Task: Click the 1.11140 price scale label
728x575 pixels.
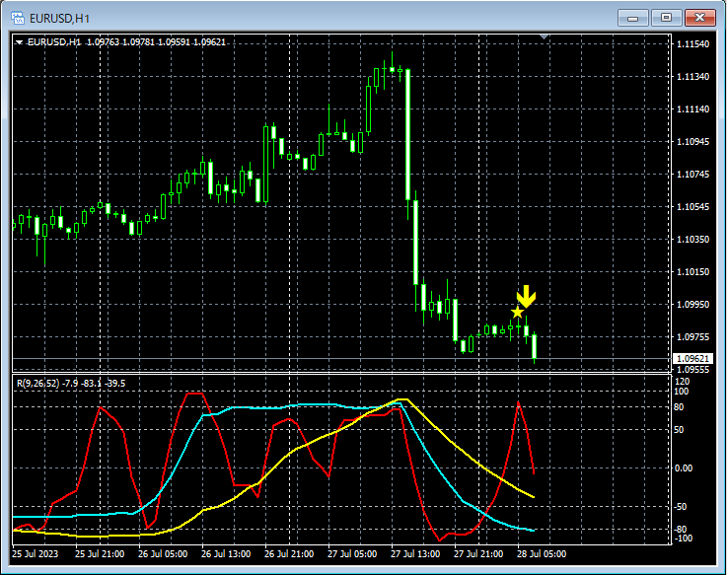Action: click(x=693, y=109)
